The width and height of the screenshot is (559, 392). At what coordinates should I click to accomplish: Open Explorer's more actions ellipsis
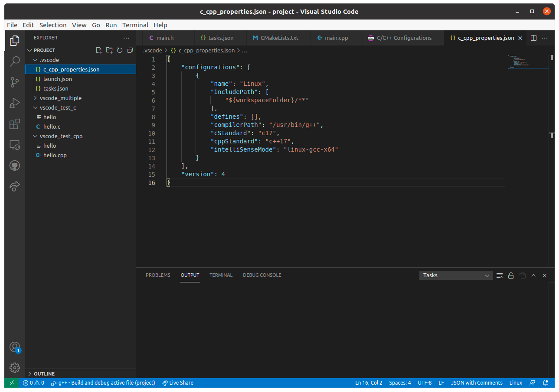point(126,38)
